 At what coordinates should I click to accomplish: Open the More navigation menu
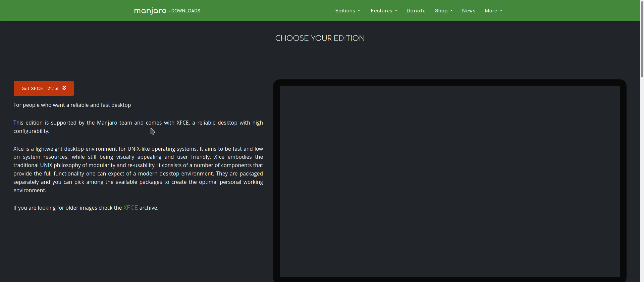(x=491, y=11)
